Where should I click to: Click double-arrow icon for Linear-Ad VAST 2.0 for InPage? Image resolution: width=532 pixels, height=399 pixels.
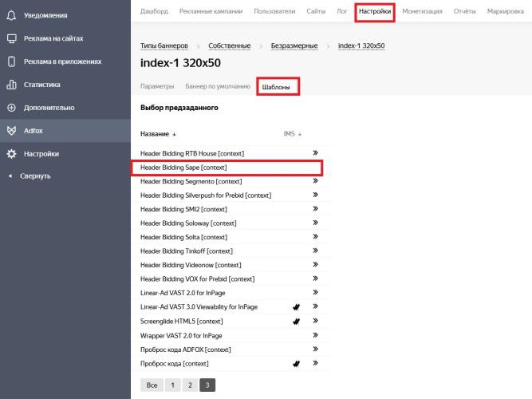(x=315, y=292)
